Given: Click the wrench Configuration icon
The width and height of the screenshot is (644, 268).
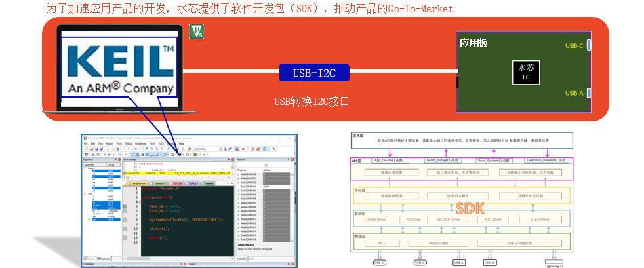Looking at the screenshot, I should pyautogui.click(x=274, y=149).
